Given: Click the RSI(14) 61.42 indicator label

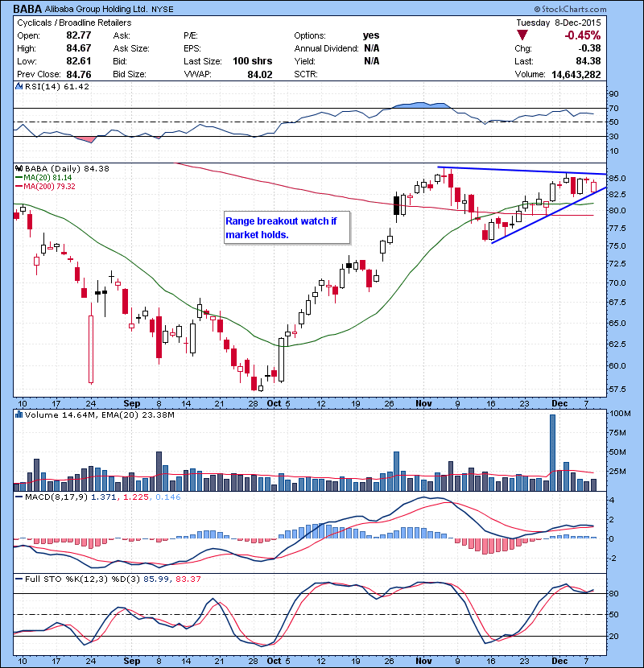Looking at the screenshot, I should [x=57, y=86].
